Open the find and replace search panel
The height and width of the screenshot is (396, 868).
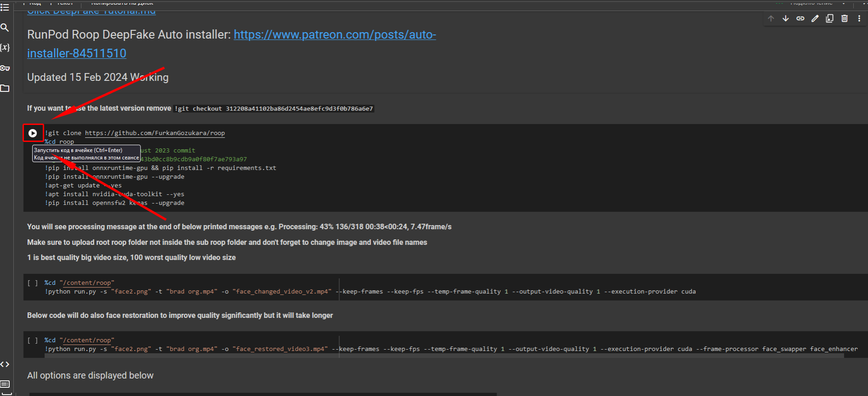pos(5,28)
